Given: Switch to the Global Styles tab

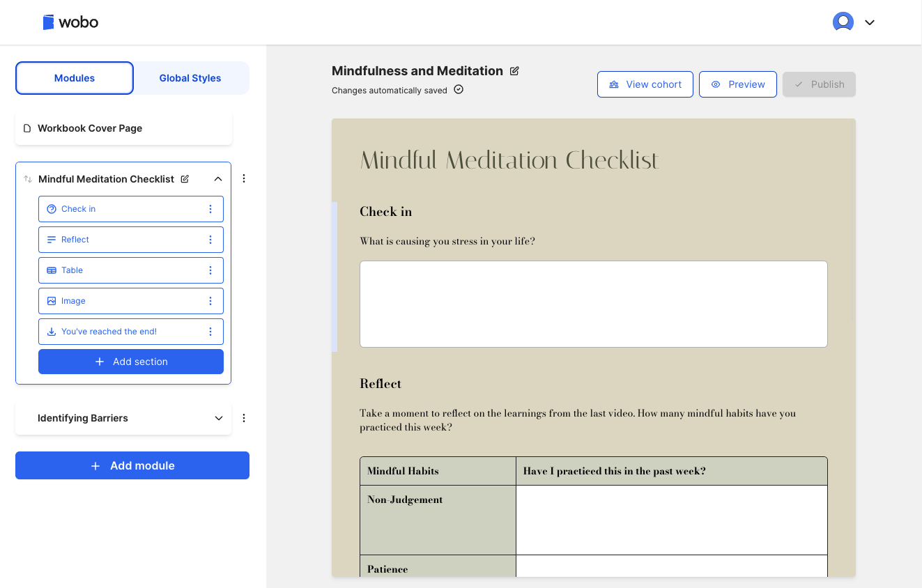Looking at the screenshot, I should click(190, 78).
